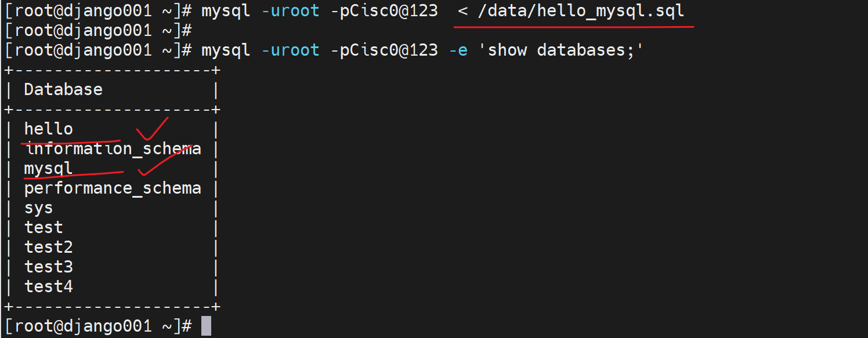Select the test4 database row

pos(48,287)
